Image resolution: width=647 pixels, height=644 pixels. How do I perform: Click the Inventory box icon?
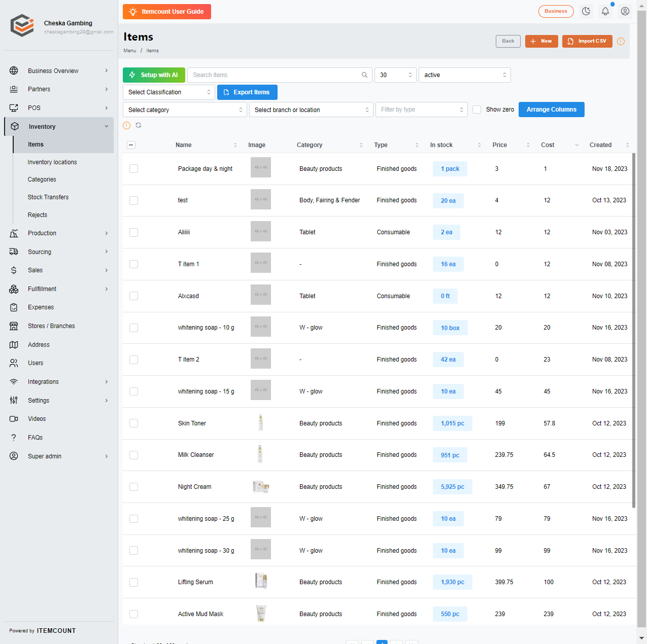click(15, 127)
